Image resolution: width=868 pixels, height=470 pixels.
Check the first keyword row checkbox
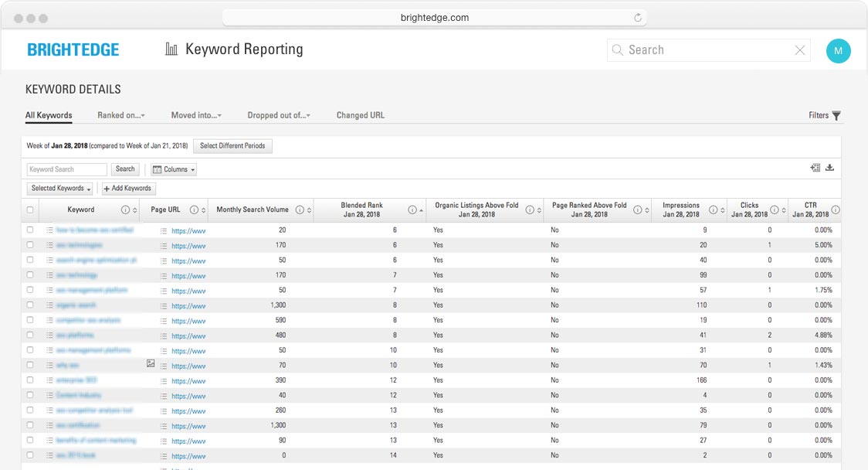tap(30, 230)
